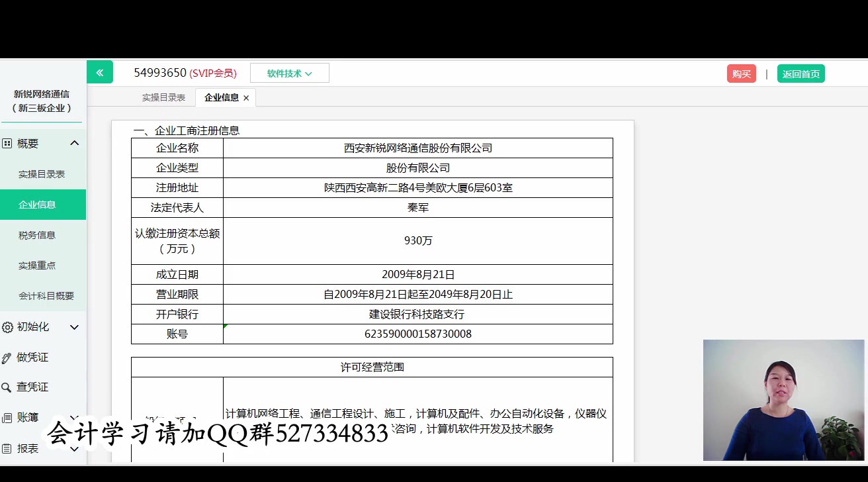Image resolution: width=868 pixels, height=482 pixels.
Task: Click the 概要 overview grid icon
Action: pos(7,143)
